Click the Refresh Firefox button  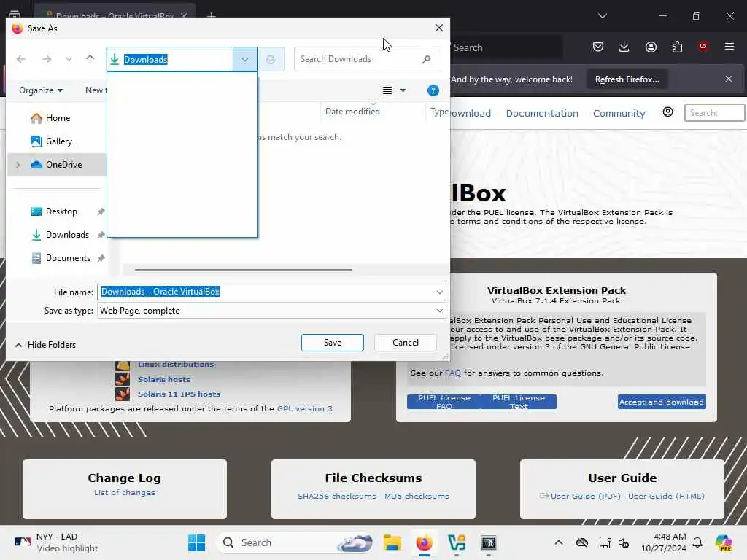(627, 79)
